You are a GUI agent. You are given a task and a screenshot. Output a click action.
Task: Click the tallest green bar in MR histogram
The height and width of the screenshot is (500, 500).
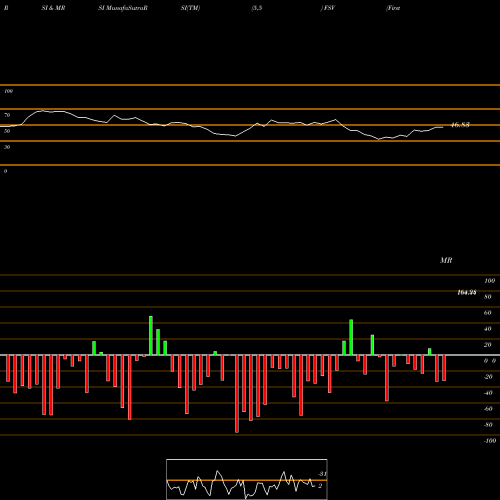[151, 335]
